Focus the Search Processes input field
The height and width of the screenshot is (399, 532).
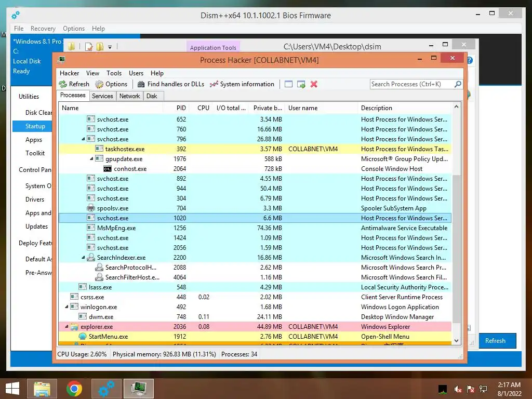tap(412, 84)
